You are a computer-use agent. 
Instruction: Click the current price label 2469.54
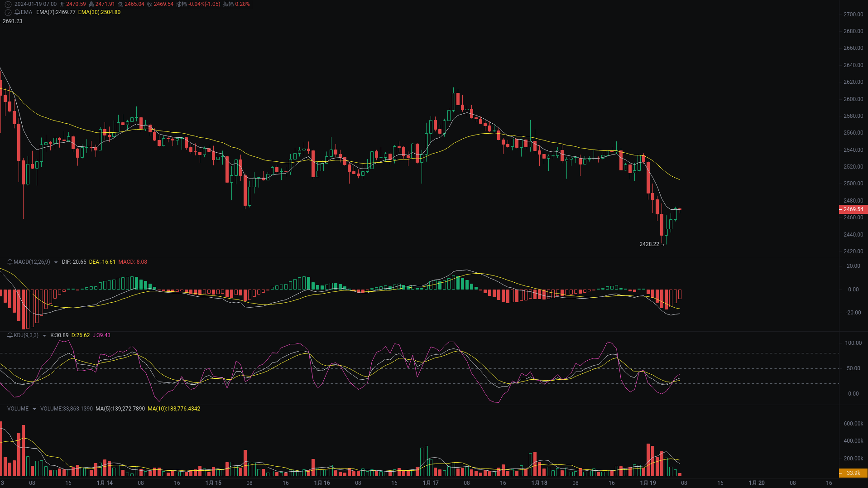853,209
